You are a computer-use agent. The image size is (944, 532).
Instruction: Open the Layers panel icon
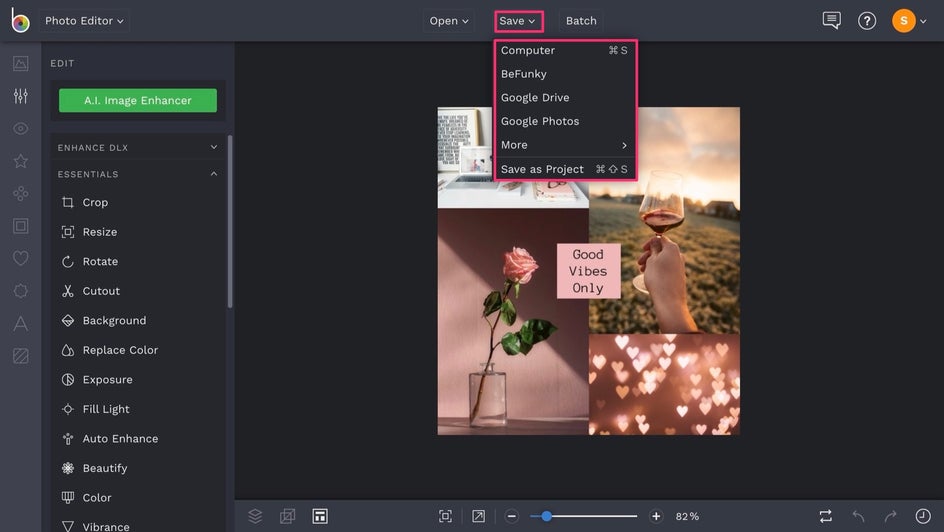[255, 516]
